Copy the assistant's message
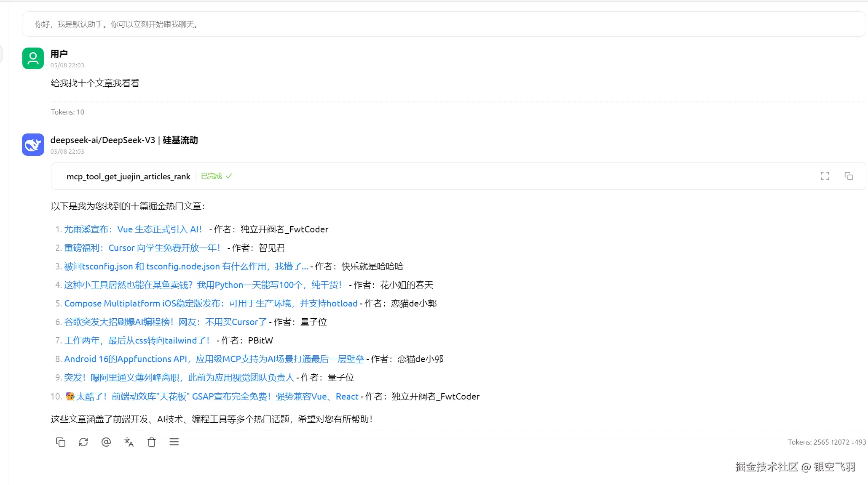868x485 pixels. 61,442
